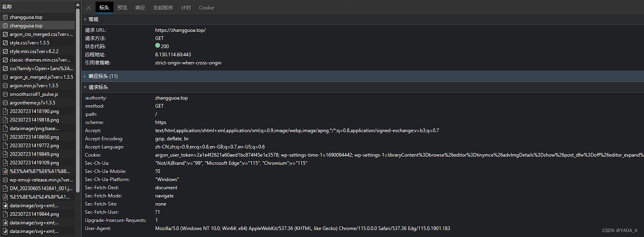
Task: Click the Sec-Ch-Ua-Platform value "Windows"
Action: [167, 179]
